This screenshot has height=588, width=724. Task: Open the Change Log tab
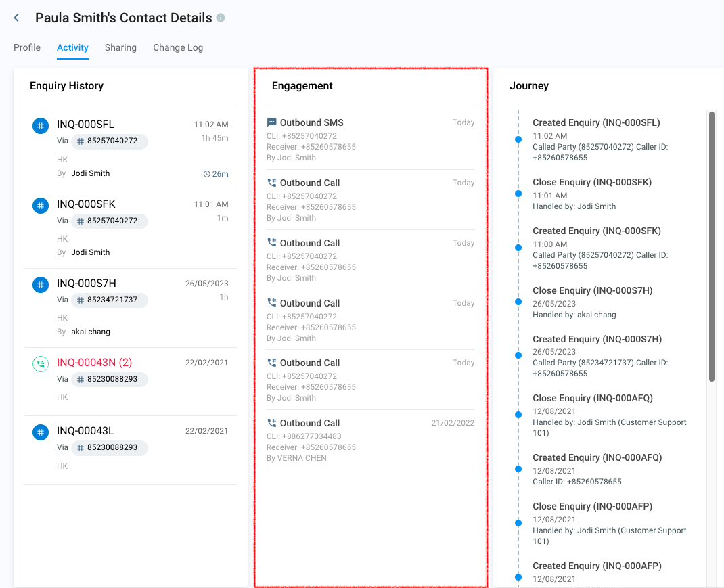[178, 47]
